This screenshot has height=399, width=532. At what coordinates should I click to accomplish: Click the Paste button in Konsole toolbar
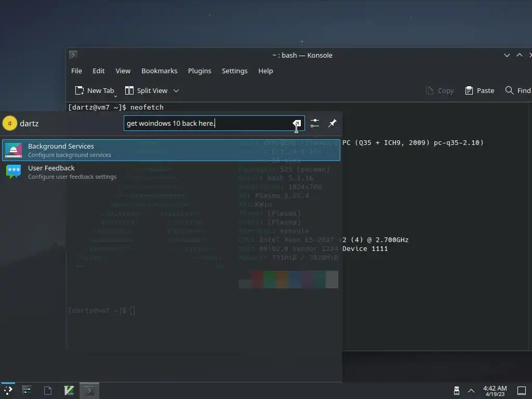480,90
